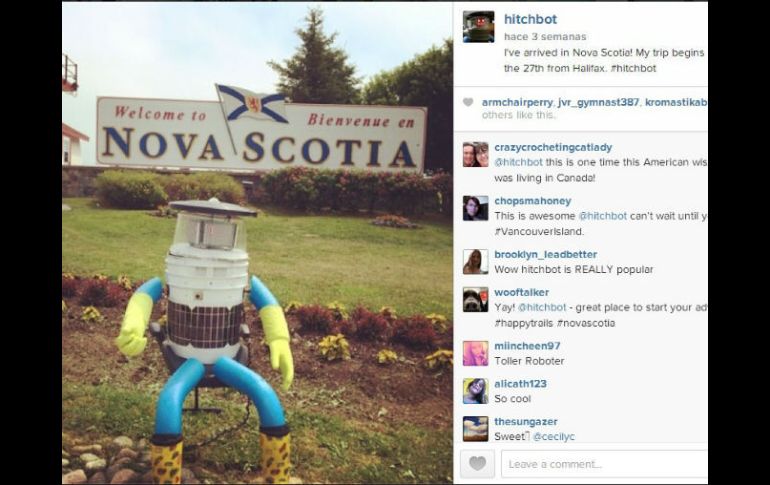Open the armchairperry liker link
The width and height of the screenshot is (770, 485).
pos(517,102)
